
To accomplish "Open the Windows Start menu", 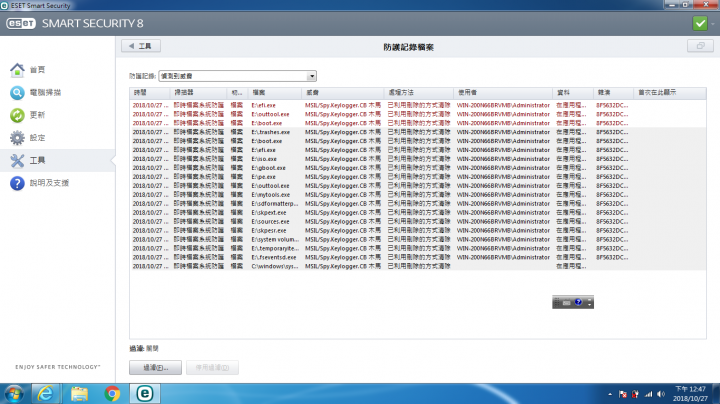I will [x=14, y=394].
